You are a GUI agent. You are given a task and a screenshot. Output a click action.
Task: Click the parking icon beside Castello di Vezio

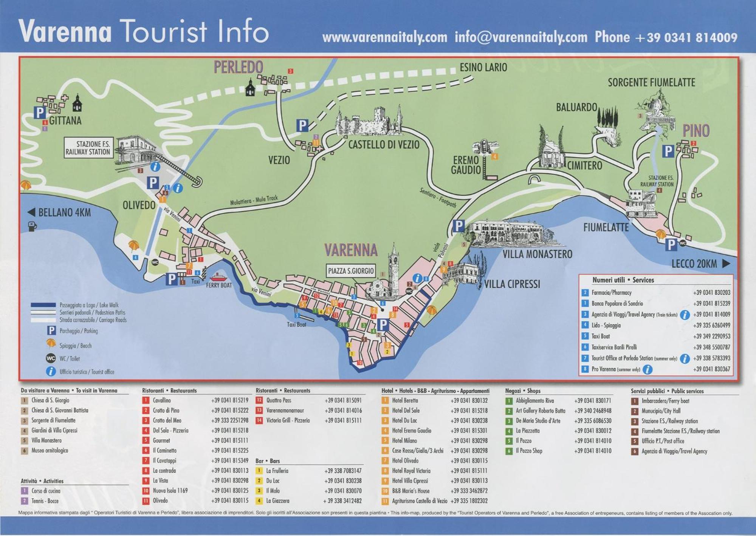pyautogui.click(x=302, y=125)
